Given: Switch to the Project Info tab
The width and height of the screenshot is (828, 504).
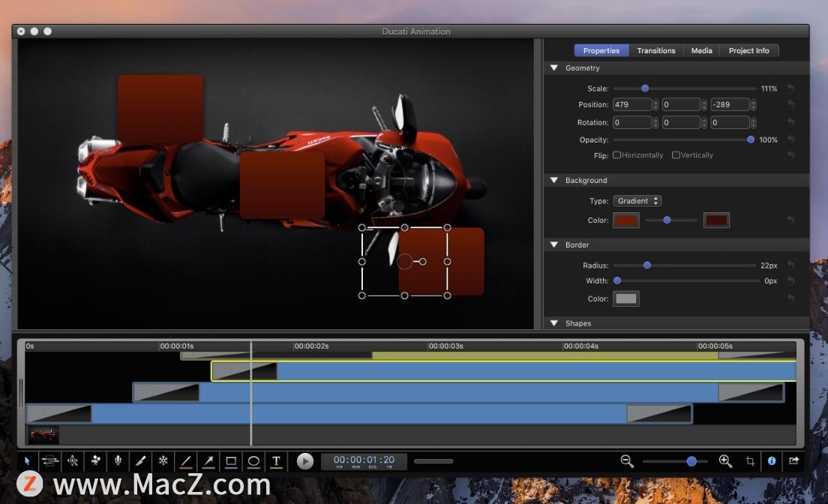Looking at the screenshot, I should point(748,50).
